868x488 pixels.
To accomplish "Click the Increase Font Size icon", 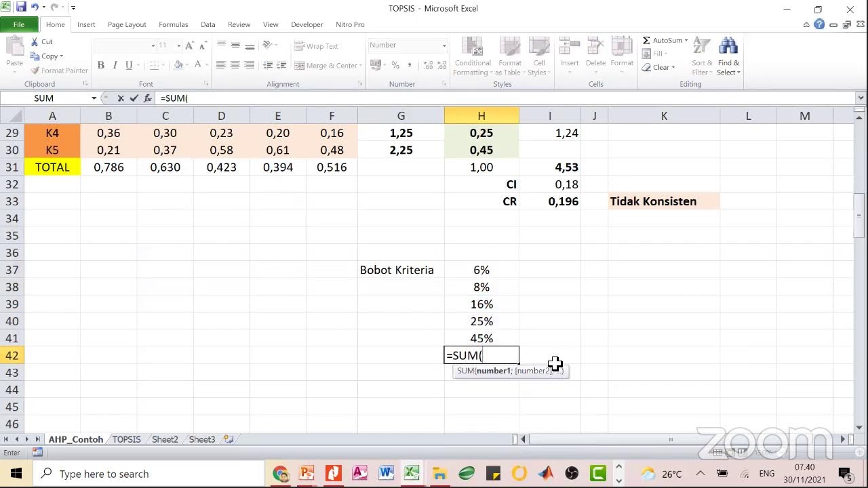I will tap(189, 45).
